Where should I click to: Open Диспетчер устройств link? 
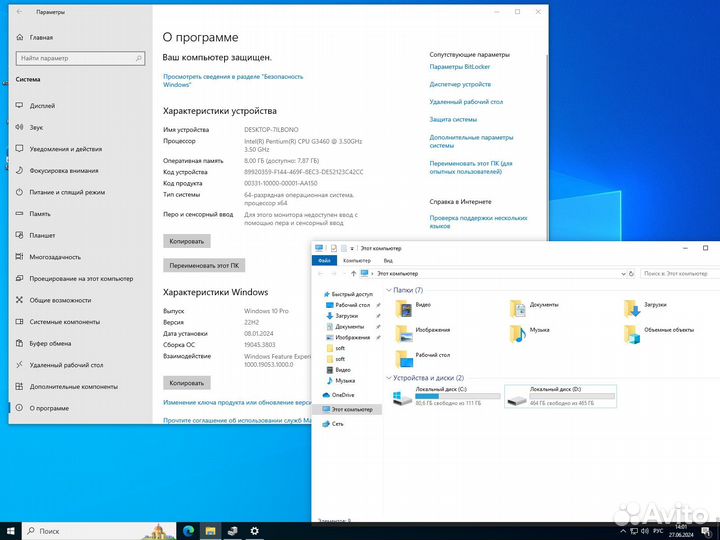point(460,84)
